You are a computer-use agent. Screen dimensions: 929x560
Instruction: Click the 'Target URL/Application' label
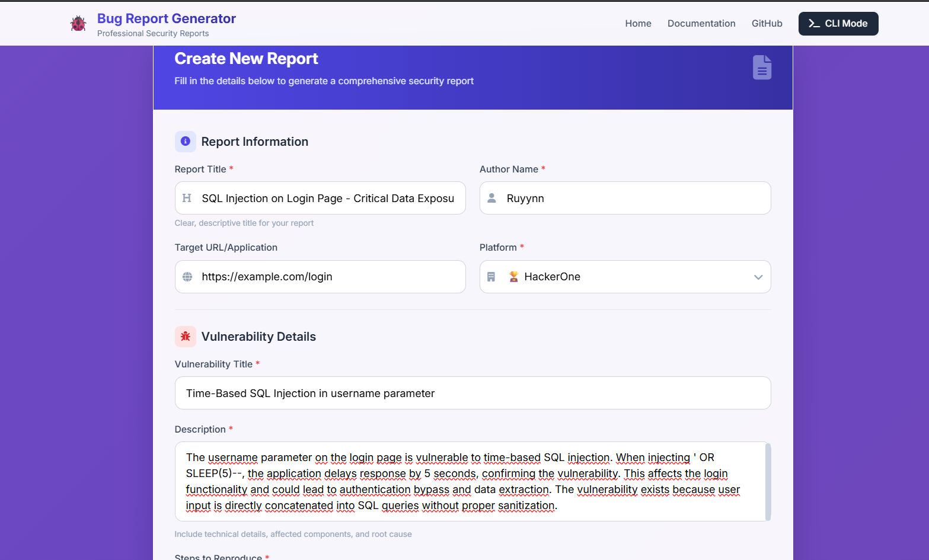(226, 248)
